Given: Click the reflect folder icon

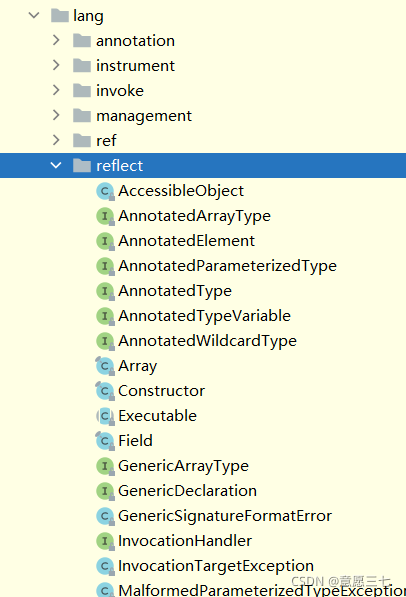Looking at the screenshot, I should pos(82,166).
